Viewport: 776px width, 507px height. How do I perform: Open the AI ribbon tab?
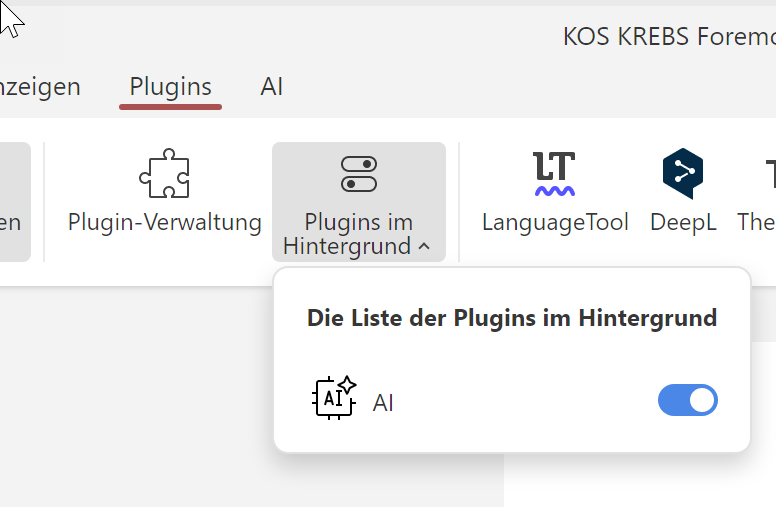point(271,87)
